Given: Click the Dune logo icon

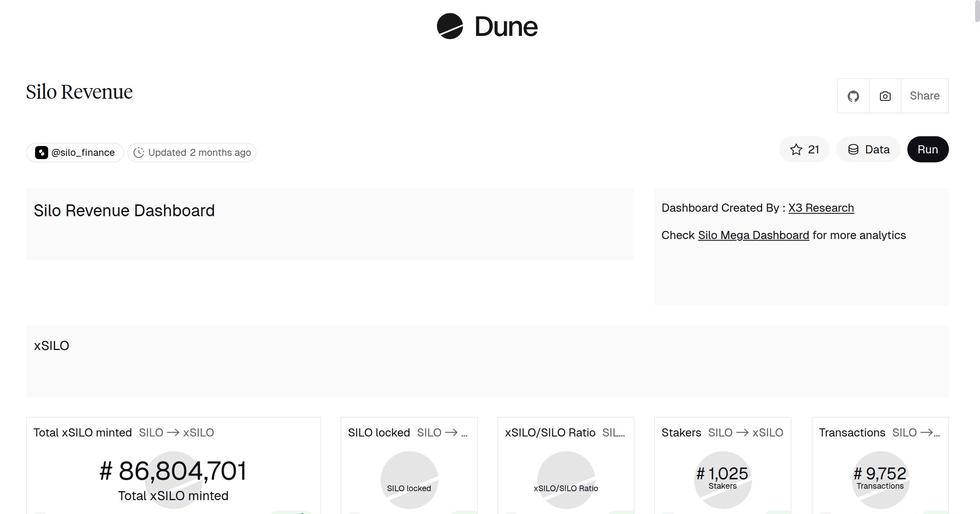Looking at the screenshot, I should (x=450, y=27).
